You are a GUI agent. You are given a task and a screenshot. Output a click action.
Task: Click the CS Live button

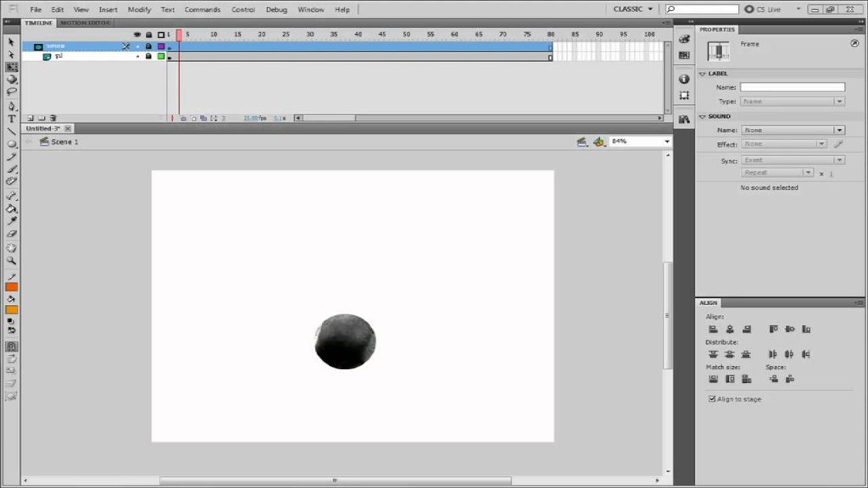[x=763, y=8]
